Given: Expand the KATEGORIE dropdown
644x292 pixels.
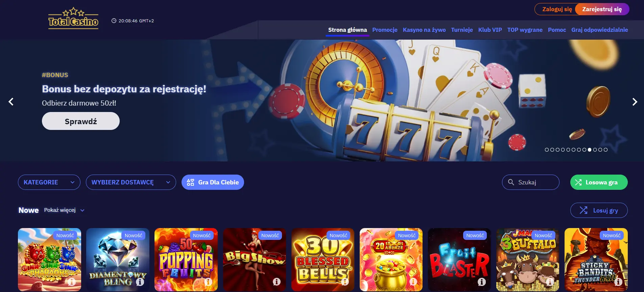Looking at the screenshot, I should [x=49, y=182].
